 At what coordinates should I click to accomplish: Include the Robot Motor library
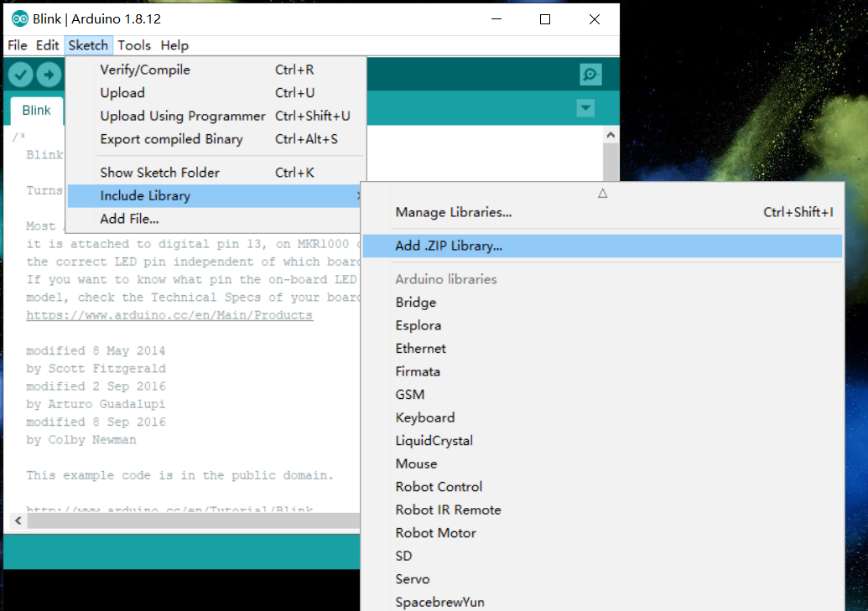coord(602,533)
